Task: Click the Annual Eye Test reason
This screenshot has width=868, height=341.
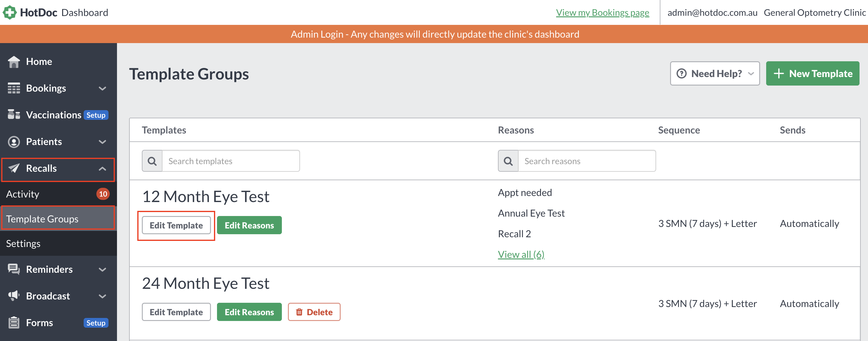Action: click(531, 213)
